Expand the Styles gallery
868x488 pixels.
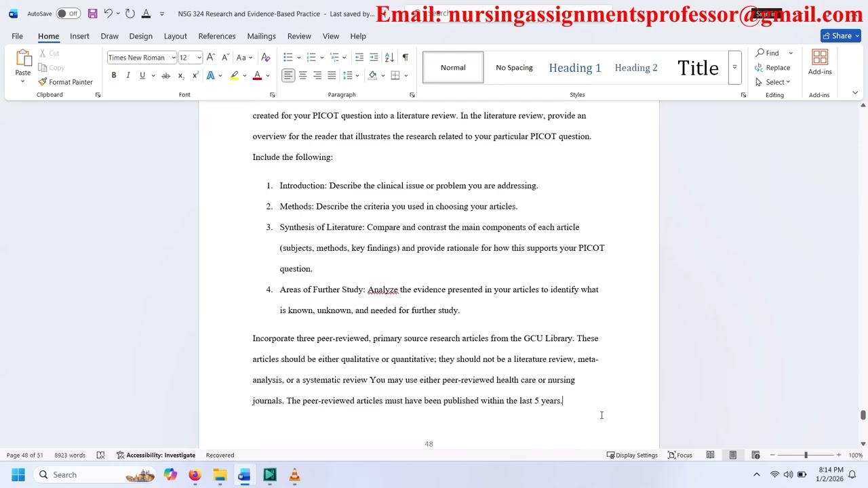click(x=734, y=68)
